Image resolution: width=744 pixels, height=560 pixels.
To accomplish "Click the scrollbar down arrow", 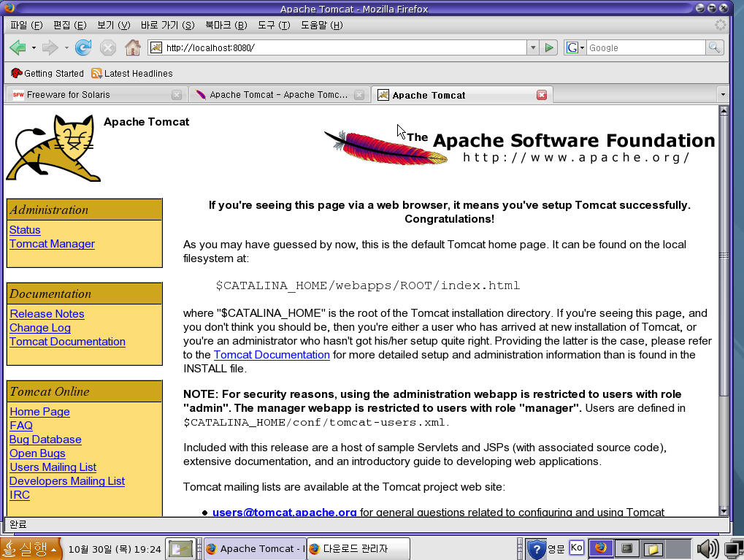I will tap(724, 511).
